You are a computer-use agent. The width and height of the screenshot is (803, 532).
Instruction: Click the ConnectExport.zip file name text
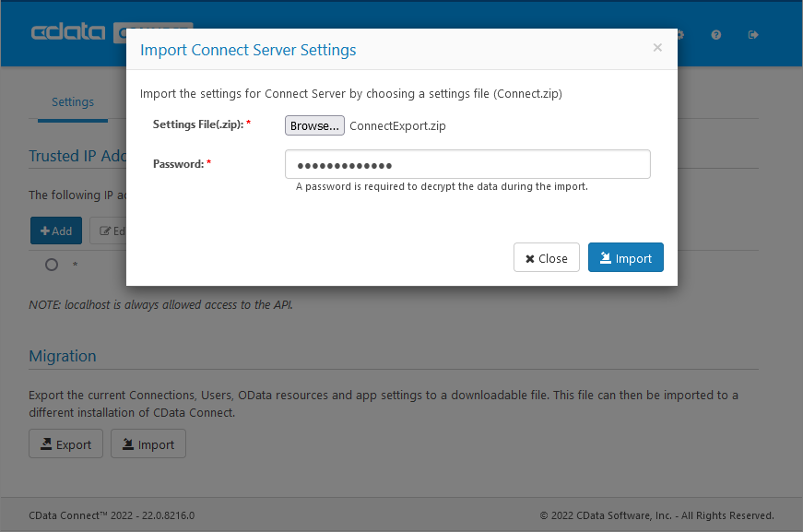(398, 124)
